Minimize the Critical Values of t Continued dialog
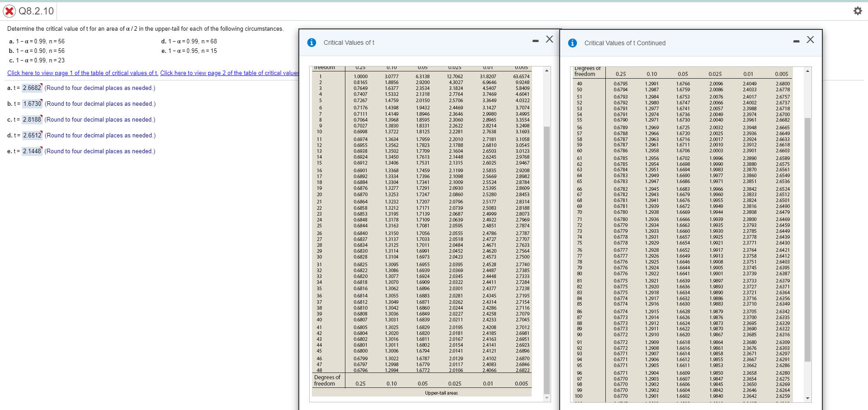 click(796, 41)
